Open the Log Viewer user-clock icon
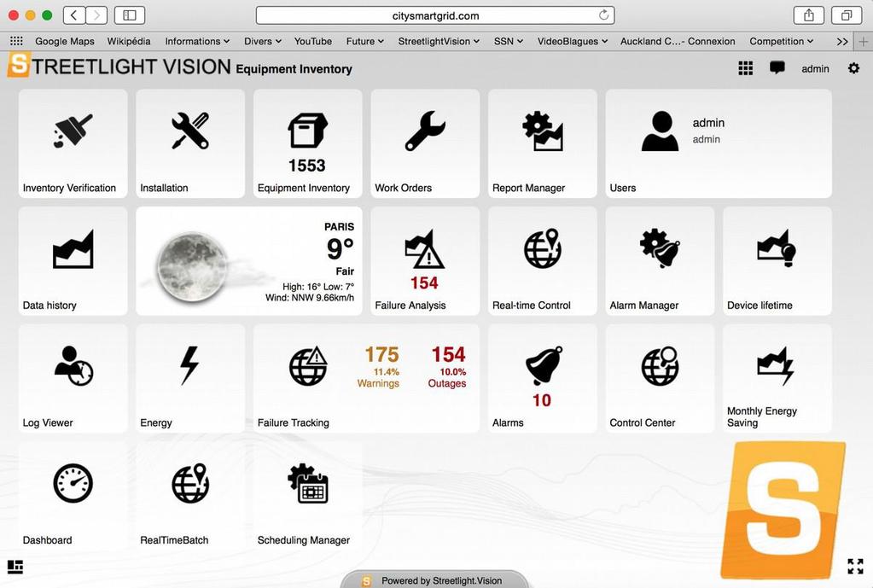 click(73, 366)
